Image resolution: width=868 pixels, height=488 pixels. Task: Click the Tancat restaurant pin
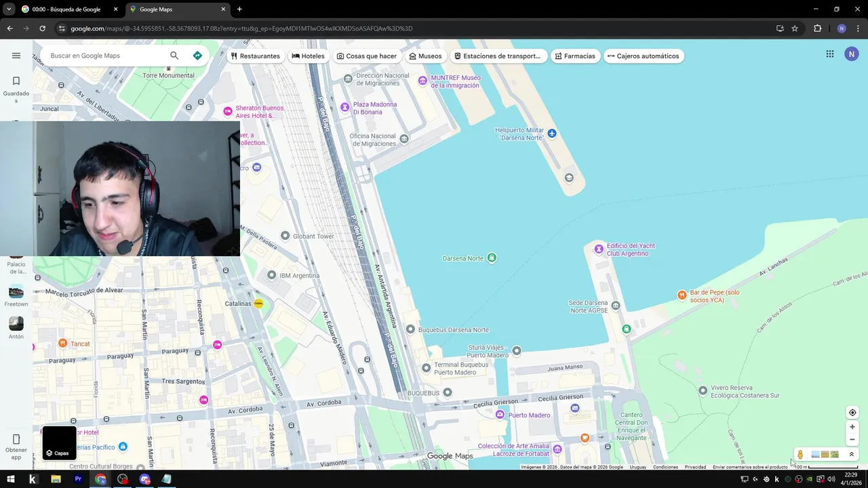tap(62, 343)
